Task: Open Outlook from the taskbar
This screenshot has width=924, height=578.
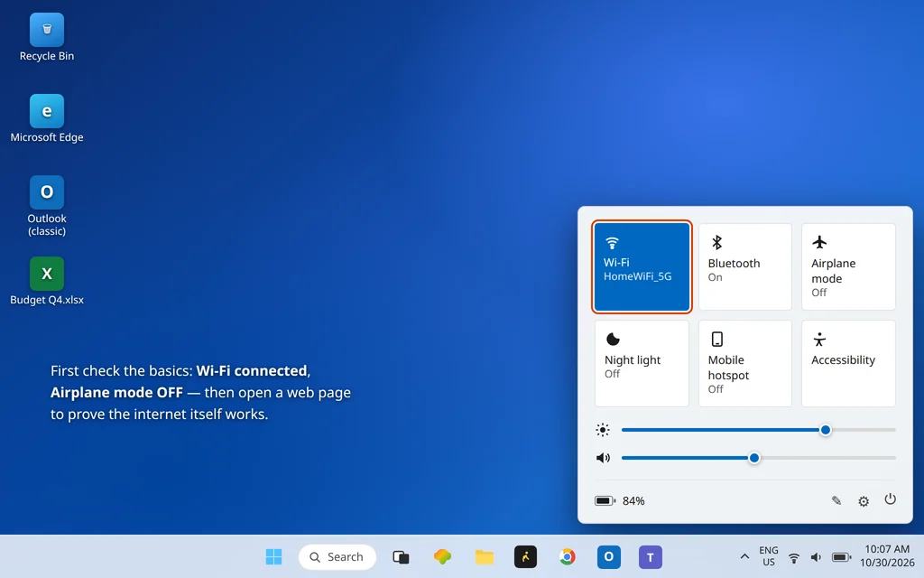Action: click(x=609, y=556)
